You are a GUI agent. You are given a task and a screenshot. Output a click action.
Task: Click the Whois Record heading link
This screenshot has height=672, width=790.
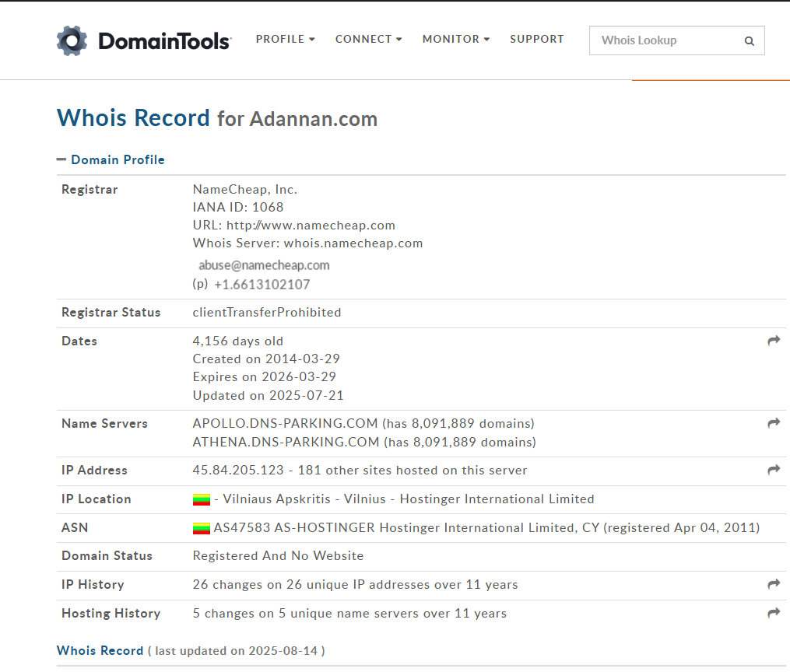pyautogui.click(x=133, y=117)
